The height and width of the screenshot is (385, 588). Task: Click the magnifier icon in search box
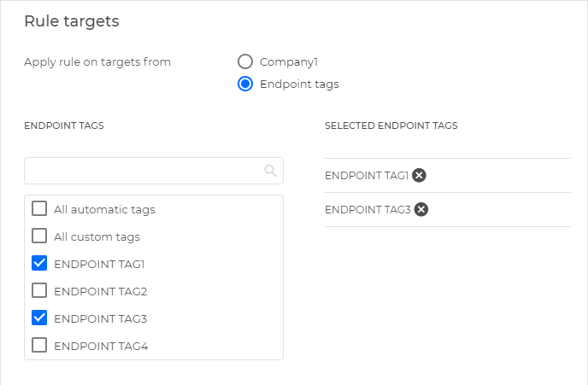(x=271, y=171)
